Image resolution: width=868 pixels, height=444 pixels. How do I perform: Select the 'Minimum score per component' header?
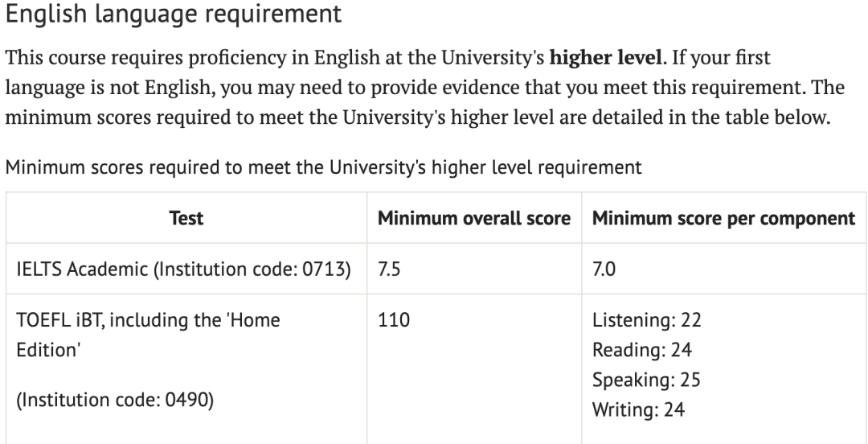(723, 218)
